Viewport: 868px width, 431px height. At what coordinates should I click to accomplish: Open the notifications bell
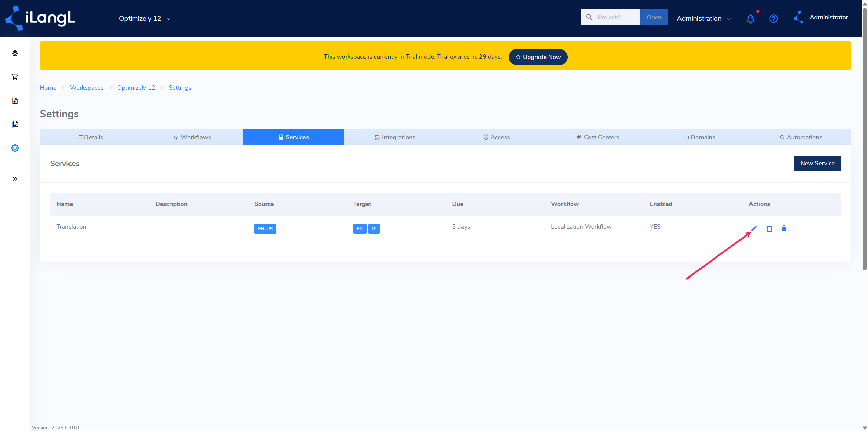[x=750, y=19]
